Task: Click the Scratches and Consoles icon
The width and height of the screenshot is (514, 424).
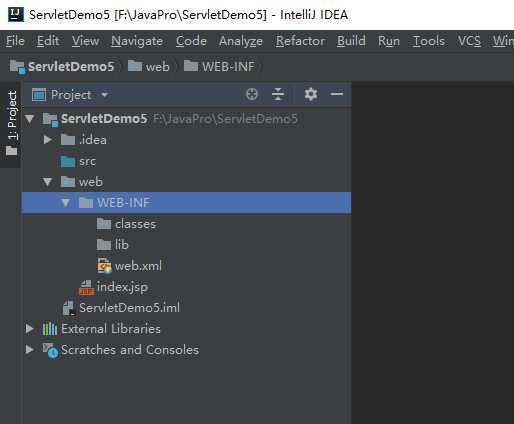Action: coord(50,350)
